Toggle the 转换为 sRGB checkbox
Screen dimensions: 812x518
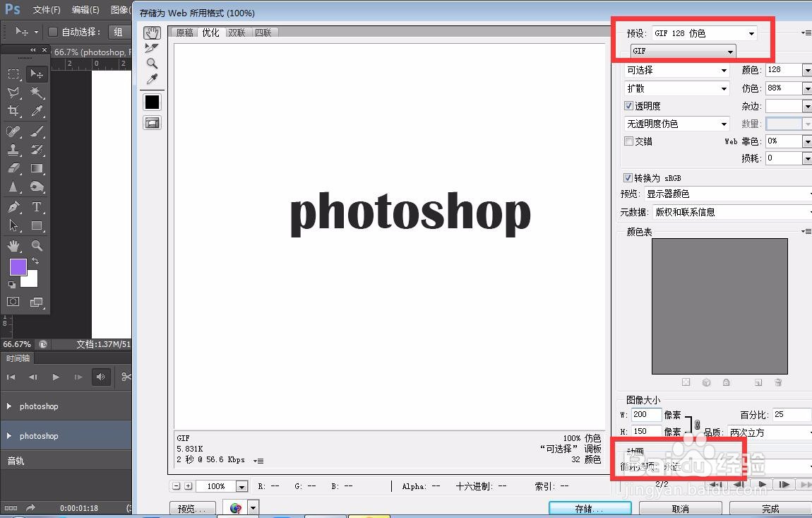[628, 178]
